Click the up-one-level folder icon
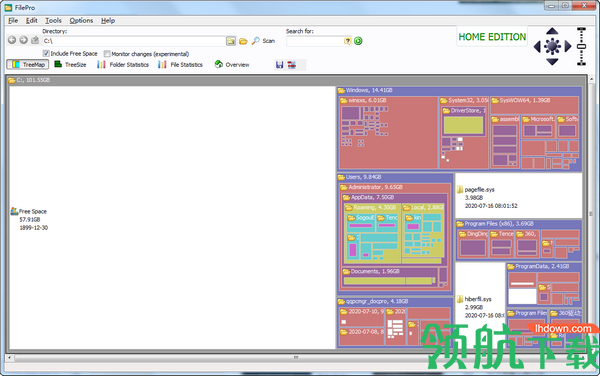This screenshot has width=600, height=376. point(35,40)
